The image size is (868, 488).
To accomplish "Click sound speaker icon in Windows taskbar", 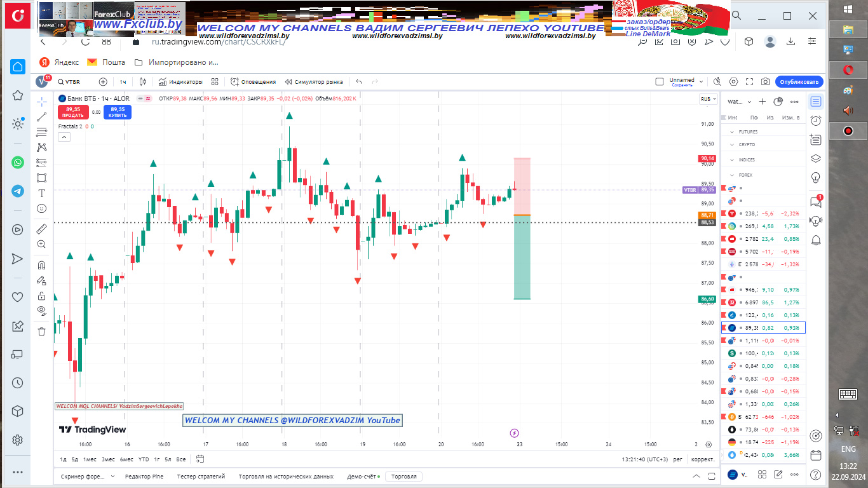I will (x=848, y=111).
